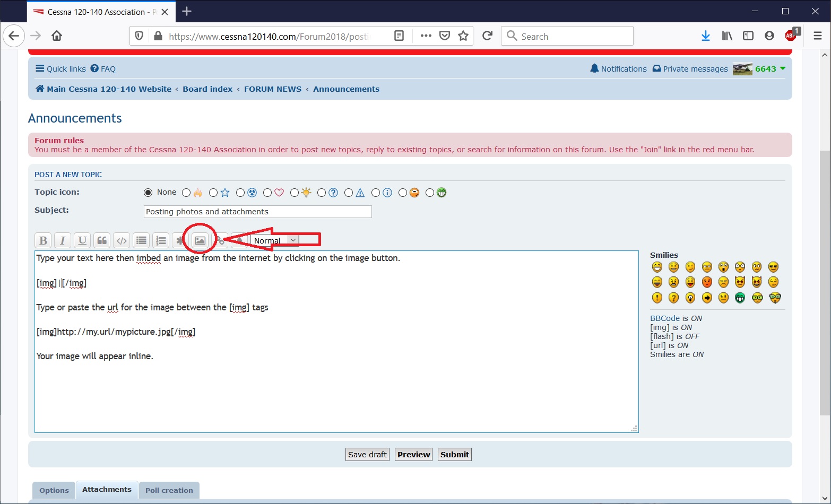The height and width of the screenshot is (504, 831).
Task: Select the info topic icon radio
Action: [x=376, y=193]
